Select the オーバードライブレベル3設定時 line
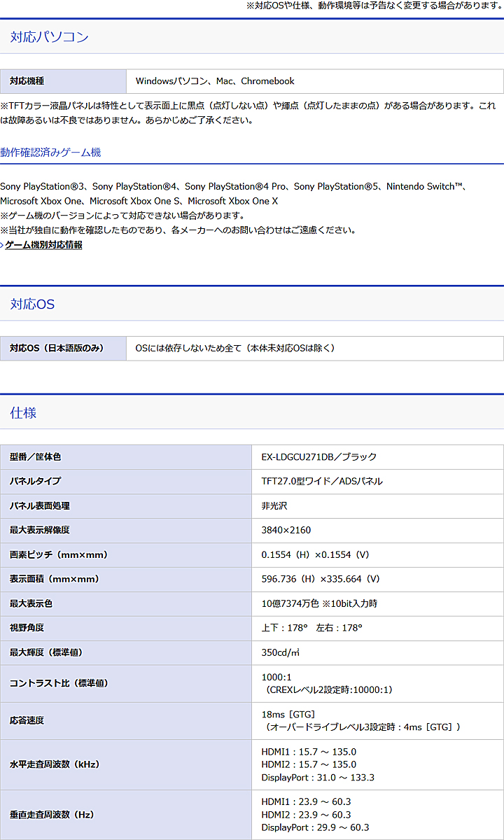 [x=363, y=727]
